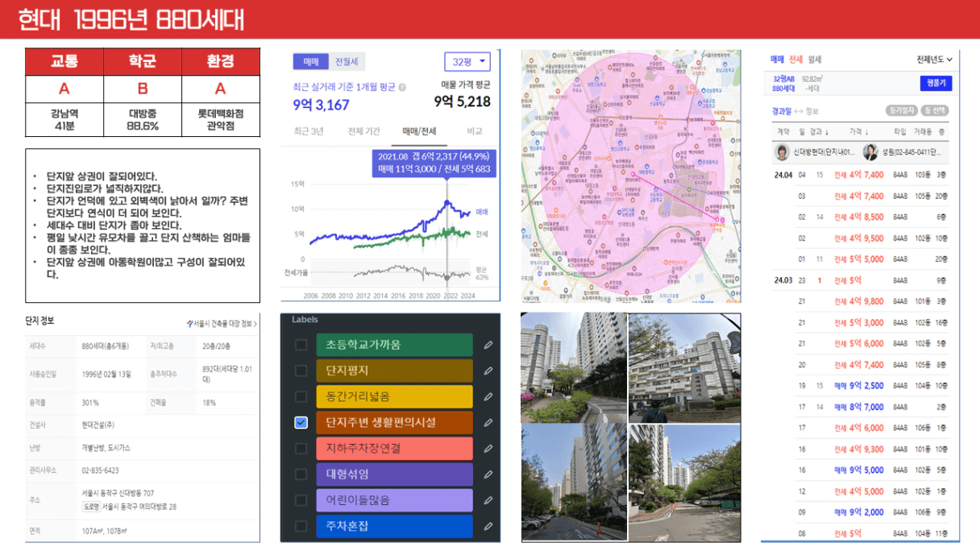Click the 성원 agent profile photo
Screen dimensions: 980x551
tap(870, 151)
